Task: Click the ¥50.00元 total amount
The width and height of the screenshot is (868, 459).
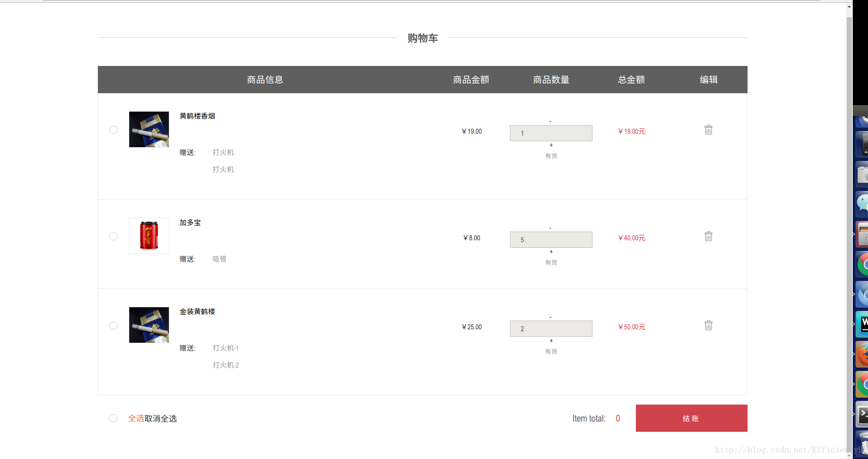Action: (x=632, y=327)
